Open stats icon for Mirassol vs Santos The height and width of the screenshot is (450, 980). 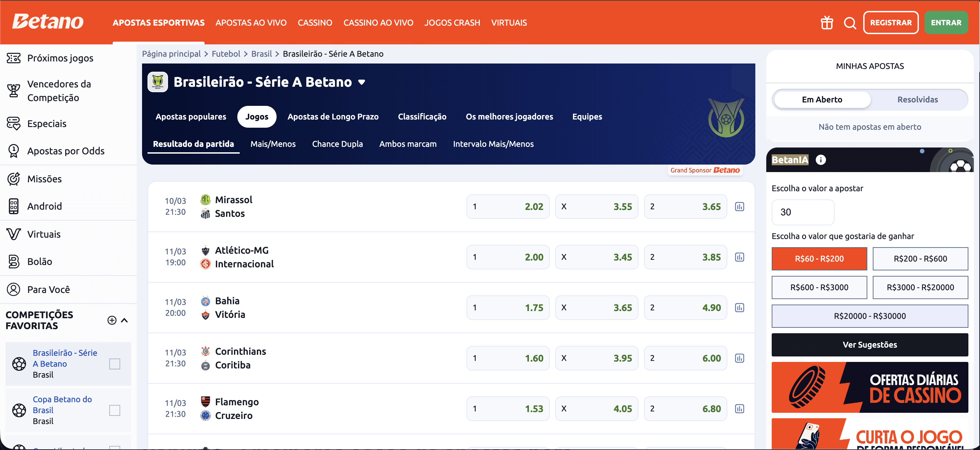pyautogui.click(x=739, y=207)
